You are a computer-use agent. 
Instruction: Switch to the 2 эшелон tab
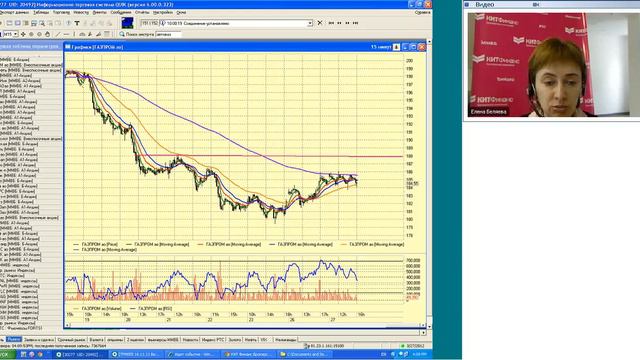pyautogui.click(x=135, y=340)
